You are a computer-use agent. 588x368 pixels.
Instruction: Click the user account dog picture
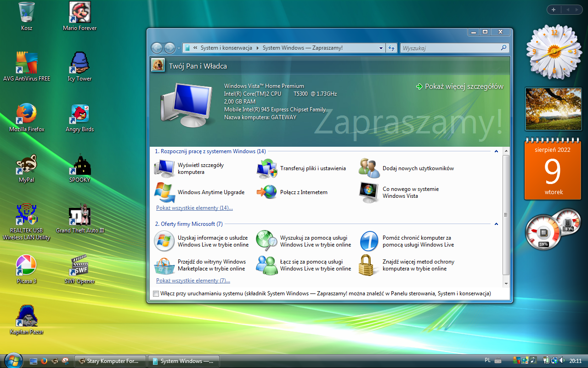tap(158, 65)
